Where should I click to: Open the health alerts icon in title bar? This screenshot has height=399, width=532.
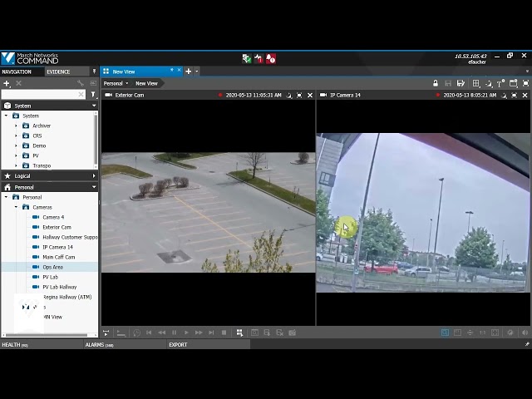point(259,59)
